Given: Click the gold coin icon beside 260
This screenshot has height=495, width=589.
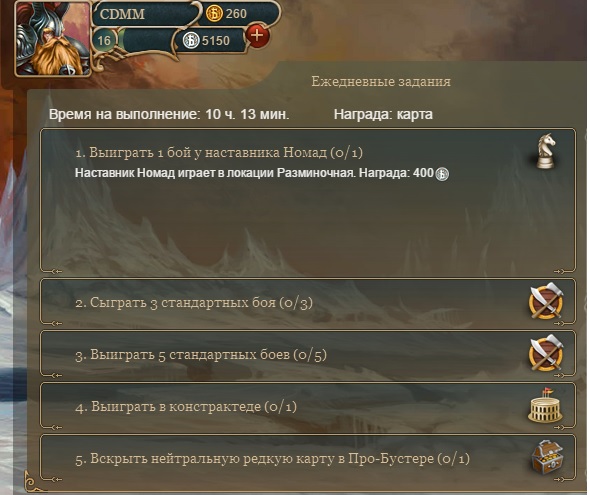Looking at the screenshot, I should tap(214, 14).
